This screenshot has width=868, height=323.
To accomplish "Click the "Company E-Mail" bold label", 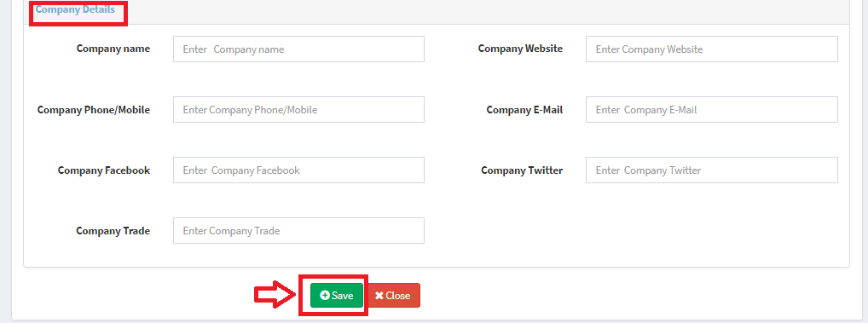I will (524, 109).
